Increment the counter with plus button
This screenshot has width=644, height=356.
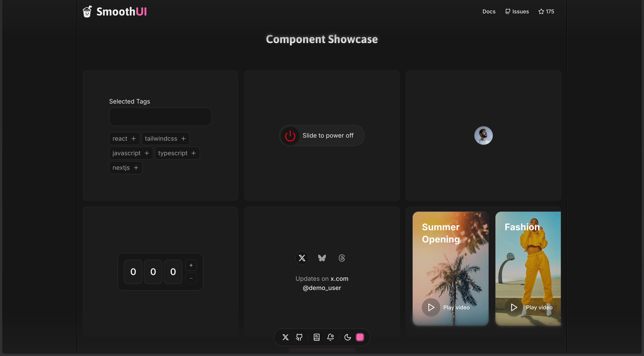tap(191, 265)
